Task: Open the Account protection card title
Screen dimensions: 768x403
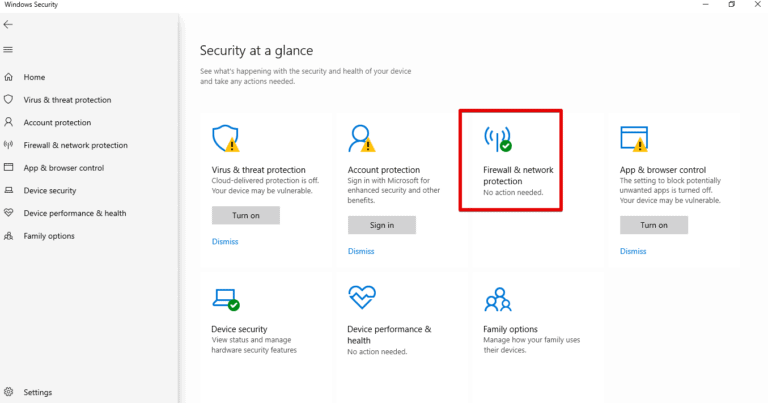Action: tap(384, 169)
